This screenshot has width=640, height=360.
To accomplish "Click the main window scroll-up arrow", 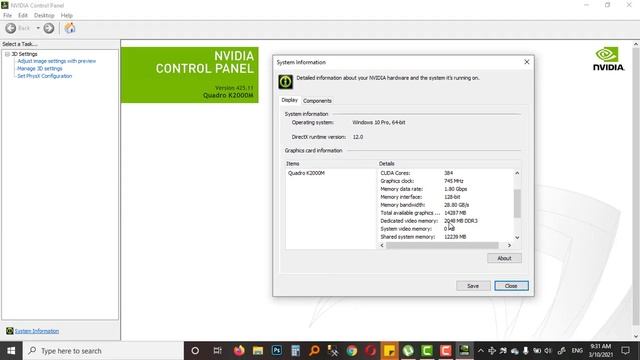I will click(x=636, y=44).
